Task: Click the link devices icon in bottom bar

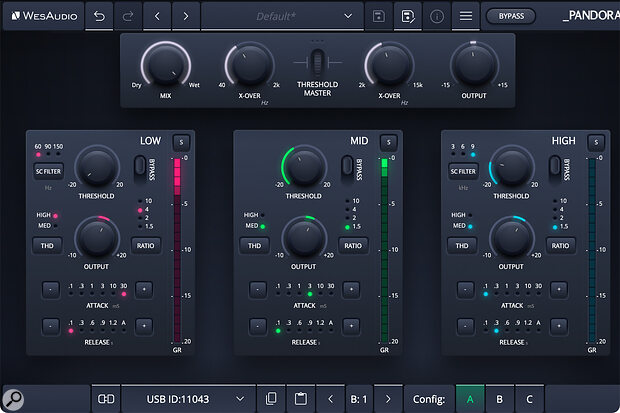Action: click(106, 399)
